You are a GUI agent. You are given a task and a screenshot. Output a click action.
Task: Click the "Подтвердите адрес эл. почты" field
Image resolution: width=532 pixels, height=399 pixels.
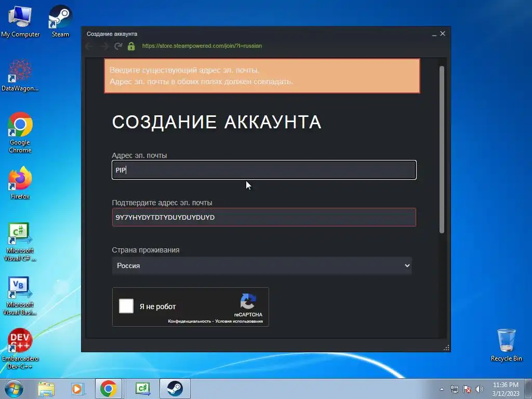264,217
